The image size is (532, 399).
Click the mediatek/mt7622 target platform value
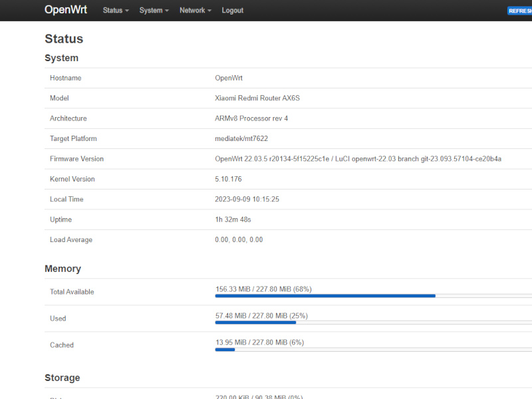pos(241,138)
